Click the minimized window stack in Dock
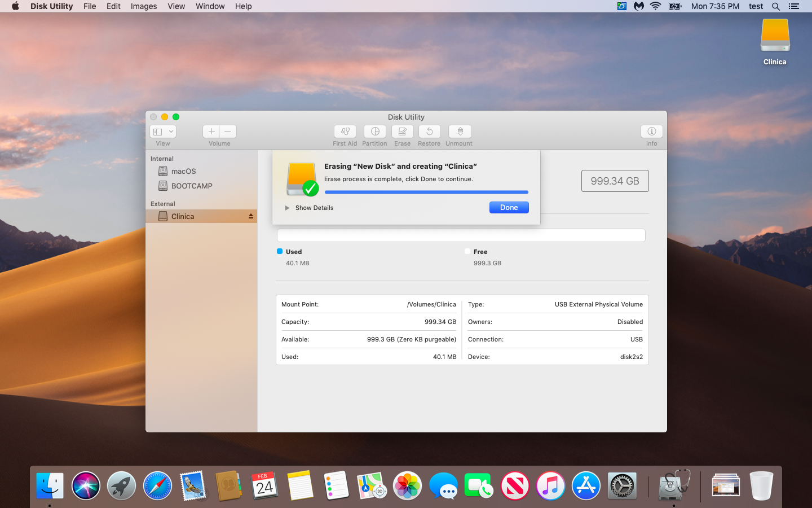The height and width of the screenshot is (508, 812). [x=726, y=485]
